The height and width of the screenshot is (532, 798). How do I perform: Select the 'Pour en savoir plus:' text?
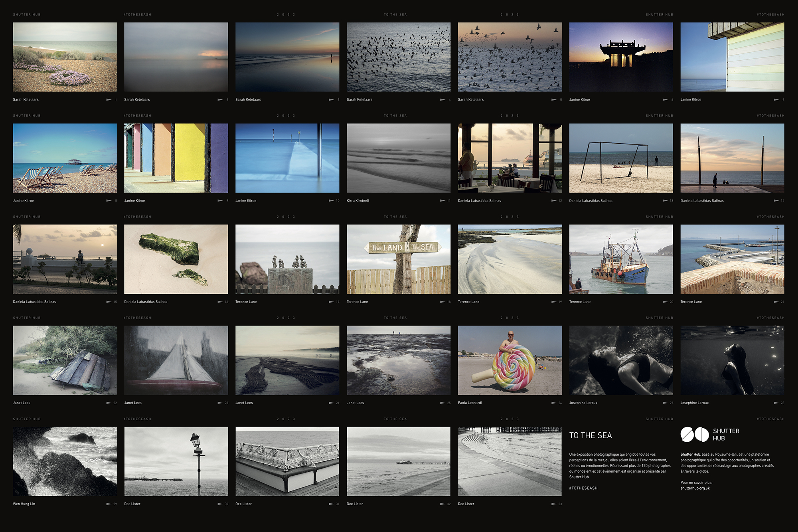(696, 483)
